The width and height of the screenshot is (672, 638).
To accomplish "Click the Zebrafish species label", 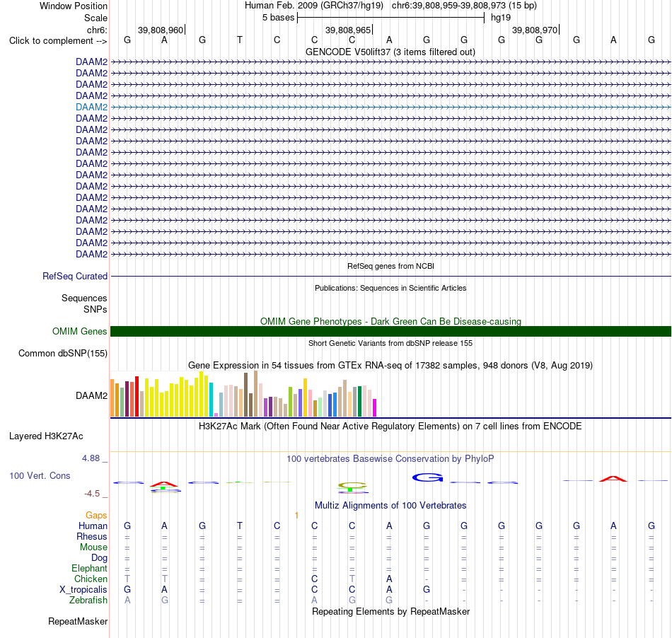I will coord(88,600).
